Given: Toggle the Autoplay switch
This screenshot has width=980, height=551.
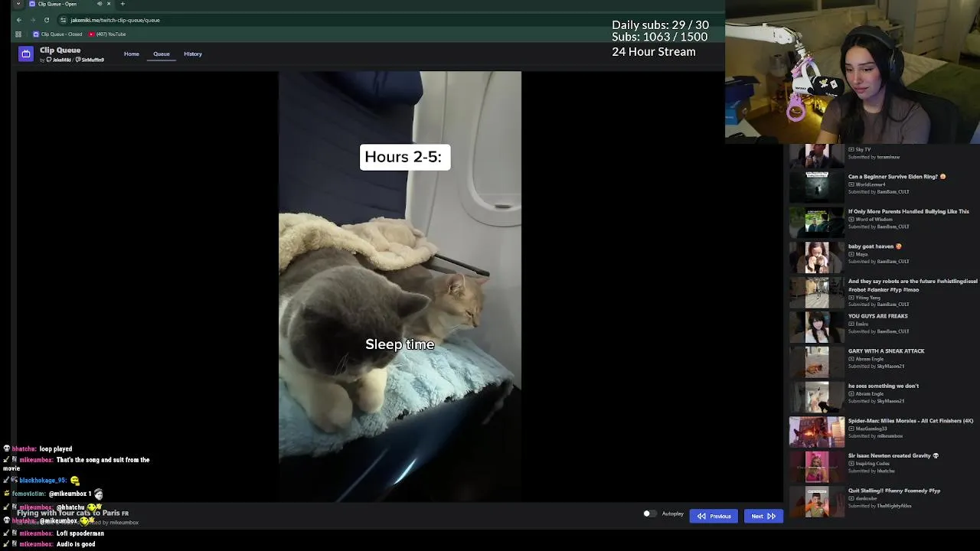Looking at the screenshot, I should [x=648, y=514].
